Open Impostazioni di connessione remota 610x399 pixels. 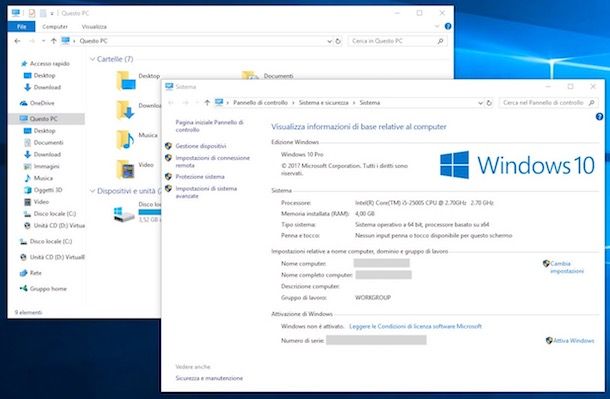point(212,161)
